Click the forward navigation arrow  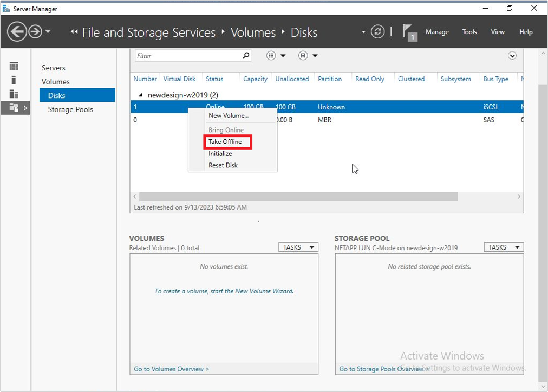click(36, 32)
